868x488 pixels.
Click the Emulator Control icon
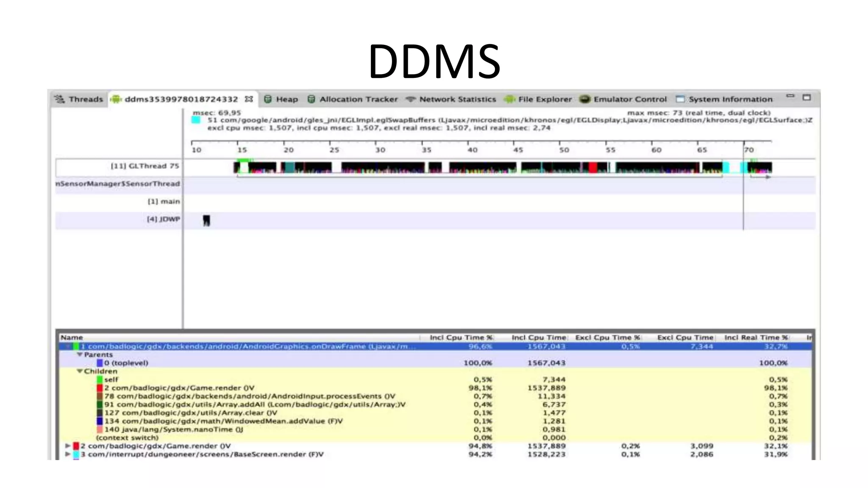click(x=585, y=99)
